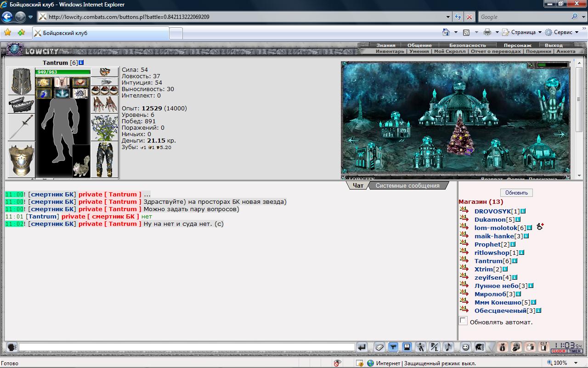Image resolution: width=588 pixels, height=368 pixels.
Task: Click the goggles item slot
Action: 105,72
